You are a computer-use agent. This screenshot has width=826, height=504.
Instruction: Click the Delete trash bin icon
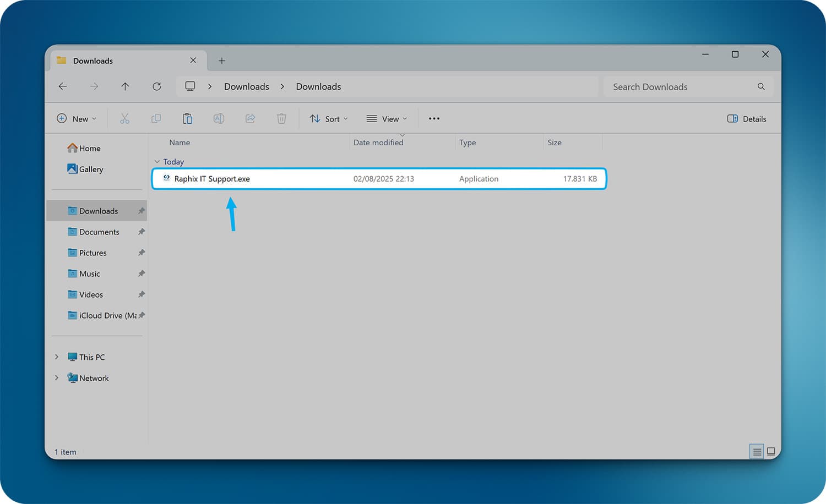pos(281,119)
